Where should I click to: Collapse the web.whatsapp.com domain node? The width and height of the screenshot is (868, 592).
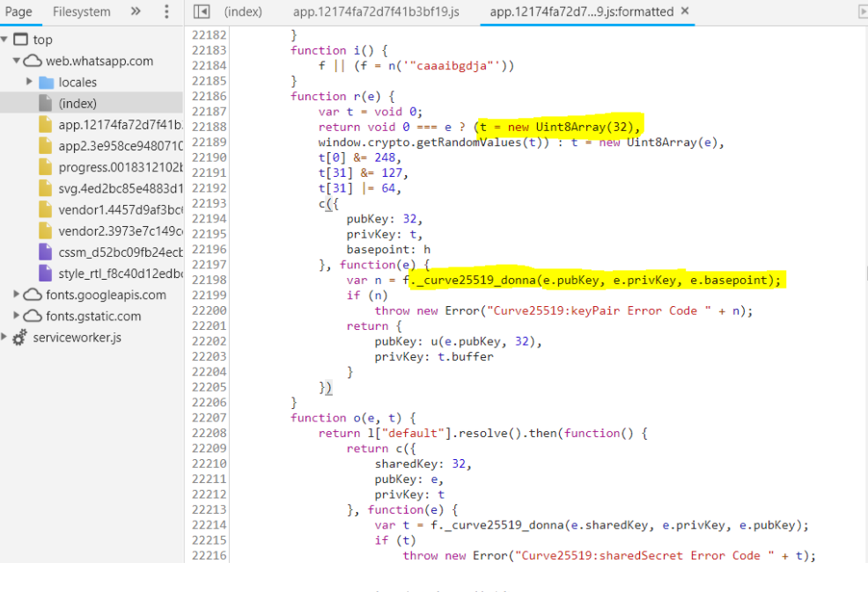16,61
